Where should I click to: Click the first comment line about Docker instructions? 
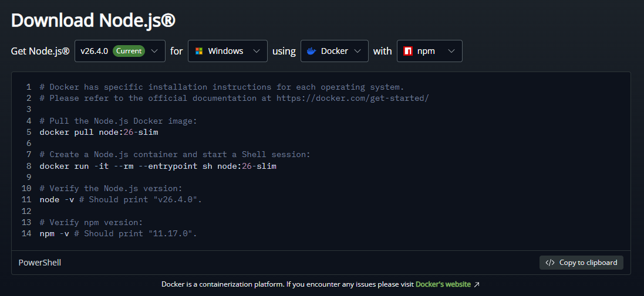point(222,87)
